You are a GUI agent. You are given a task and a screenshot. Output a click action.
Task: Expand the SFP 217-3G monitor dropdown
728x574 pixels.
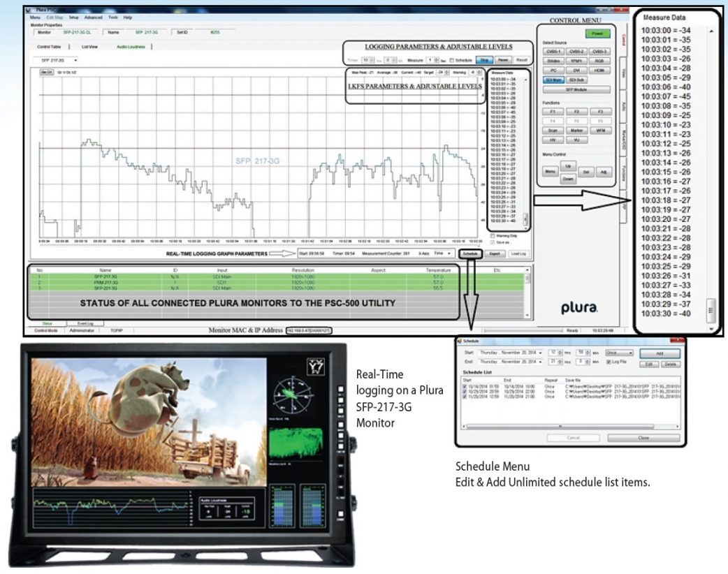[x=59, y=60]
